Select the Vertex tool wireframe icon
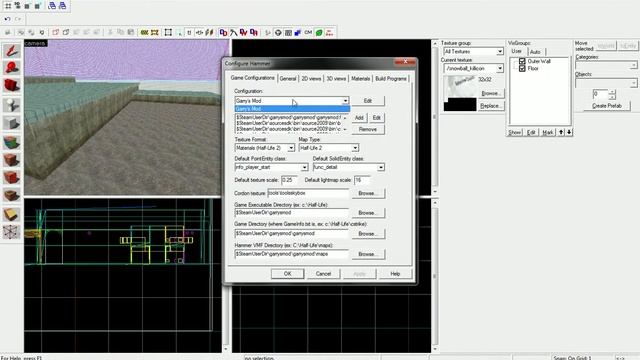 tap(11, 232)
